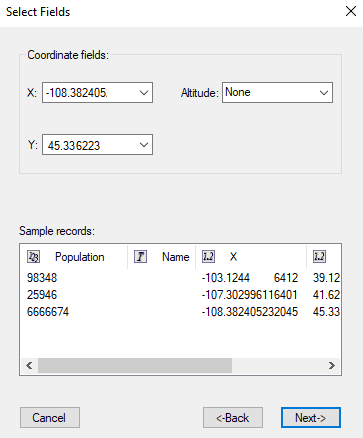The image size is (363, 438).
Task: Select the X value beginning -103.1244
Action: pos(250,278)
